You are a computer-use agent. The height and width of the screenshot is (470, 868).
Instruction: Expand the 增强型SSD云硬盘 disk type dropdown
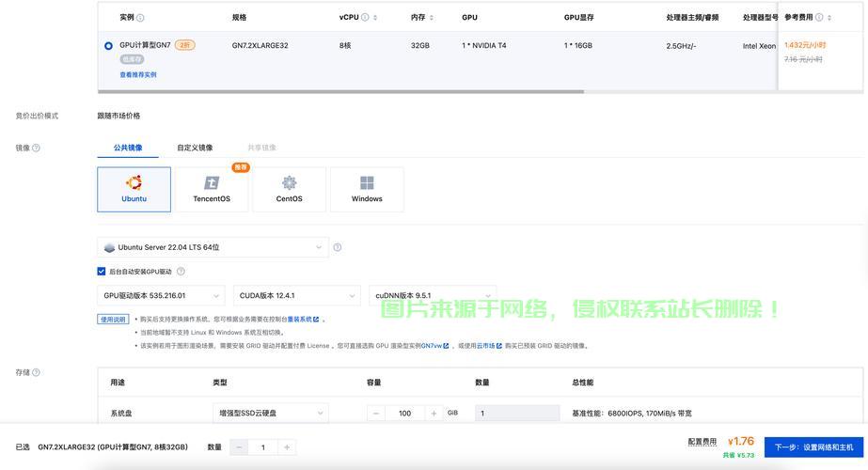270,413
